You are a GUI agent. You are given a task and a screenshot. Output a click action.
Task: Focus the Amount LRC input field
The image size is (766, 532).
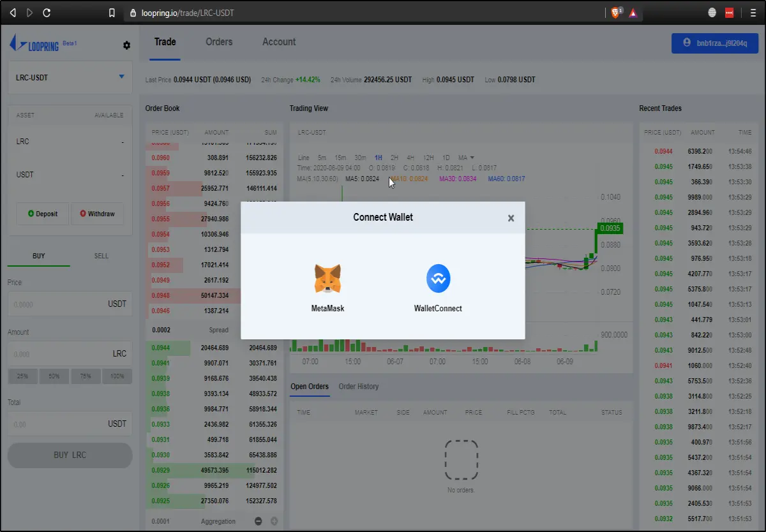(70, 353)
